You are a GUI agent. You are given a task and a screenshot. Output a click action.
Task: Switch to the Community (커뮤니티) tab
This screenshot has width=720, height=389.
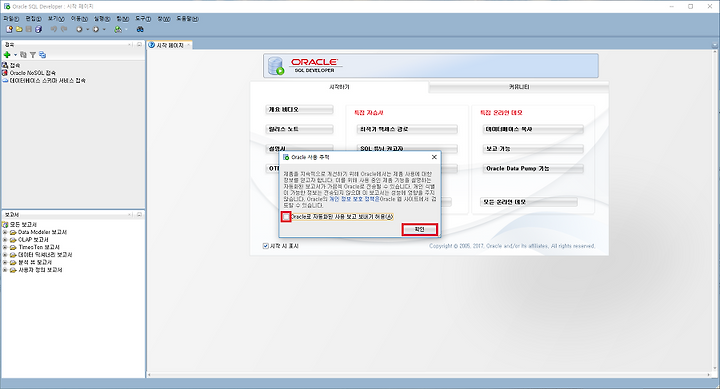(x=519, y=87)
